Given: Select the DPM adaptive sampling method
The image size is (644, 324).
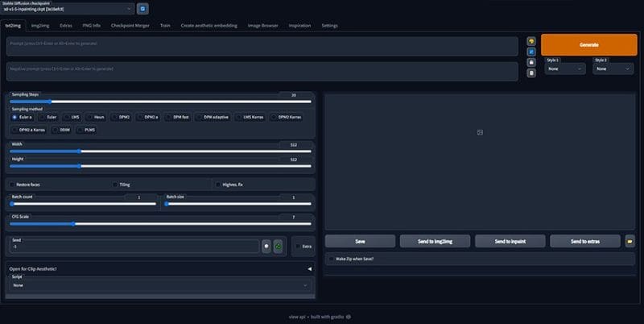Looking at the screenshot, I should click(213, 117).
